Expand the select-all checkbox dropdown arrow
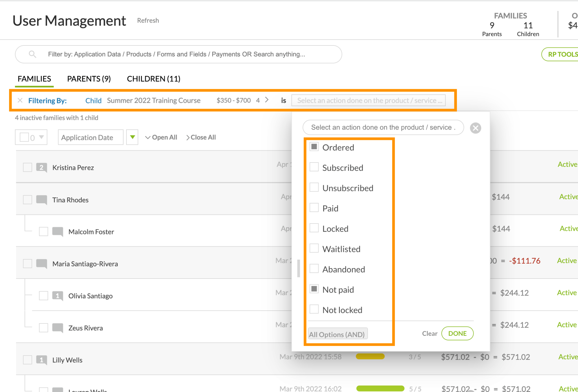578x392 pixels. (x=41, y=137)
